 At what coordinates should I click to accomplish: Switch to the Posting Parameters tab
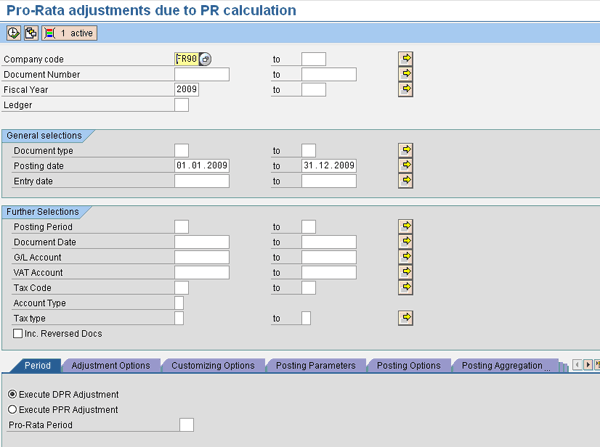point(316,365)
